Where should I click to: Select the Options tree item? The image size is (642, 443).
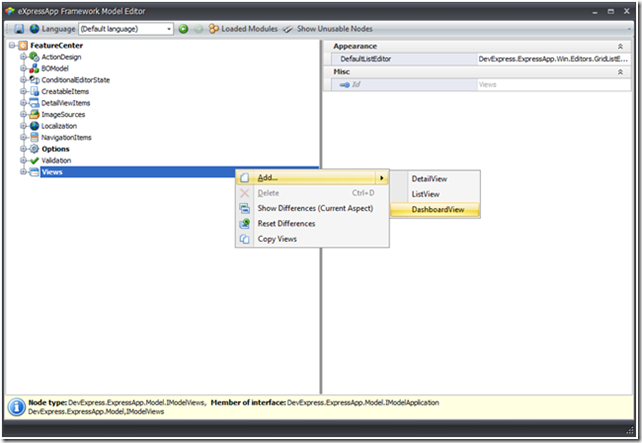(55, 149)
